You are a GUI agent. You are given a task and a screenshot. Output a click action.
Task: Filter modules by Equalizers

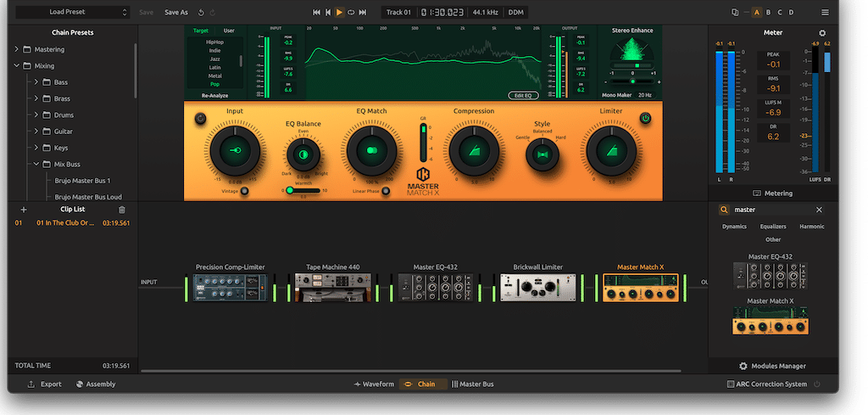click(773, 227)
